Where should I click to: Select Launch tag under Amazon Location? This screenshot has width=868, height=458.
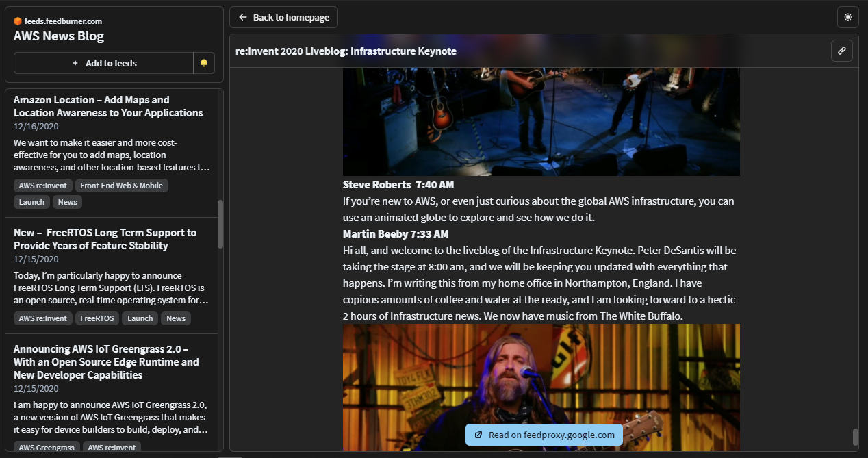pyautogui.click(x=31, y=202)
